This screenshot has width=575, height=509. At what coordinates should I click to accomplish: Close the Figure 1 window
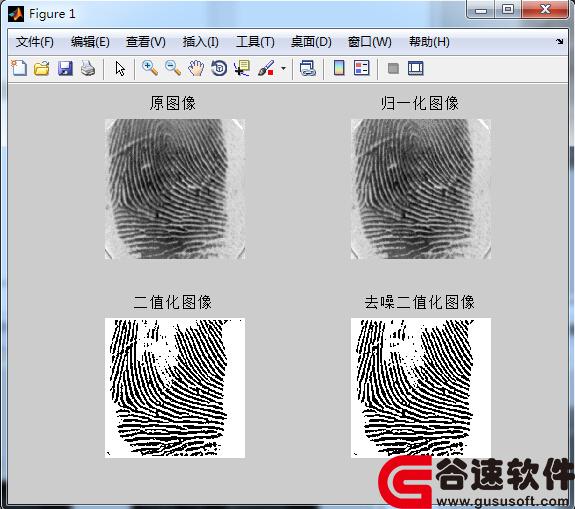(x=545, y=10)
